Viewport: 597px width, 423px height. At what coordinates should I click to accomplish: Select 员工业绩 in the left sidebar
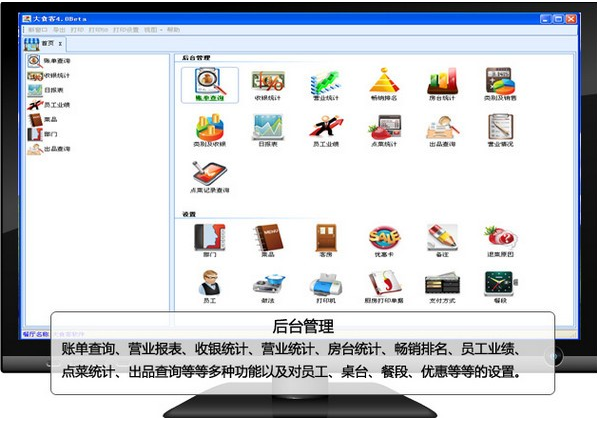coord(49,105)
